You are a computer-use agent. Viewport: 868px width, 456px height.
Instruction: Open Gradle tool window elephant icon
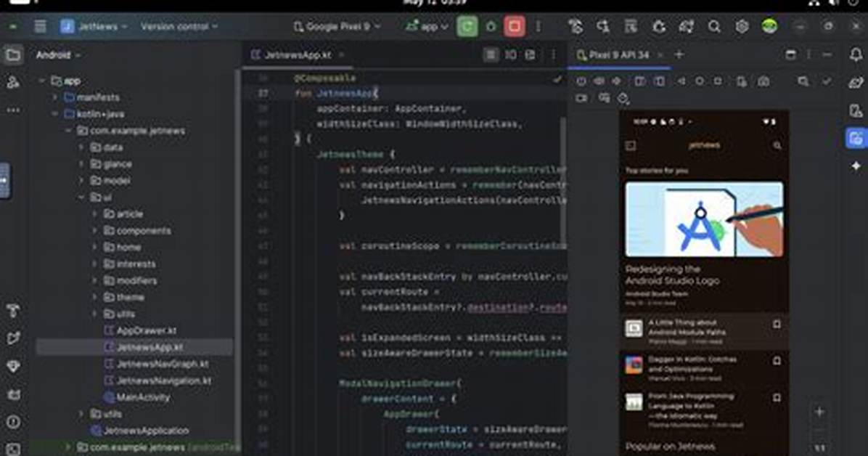click(856, 83)
